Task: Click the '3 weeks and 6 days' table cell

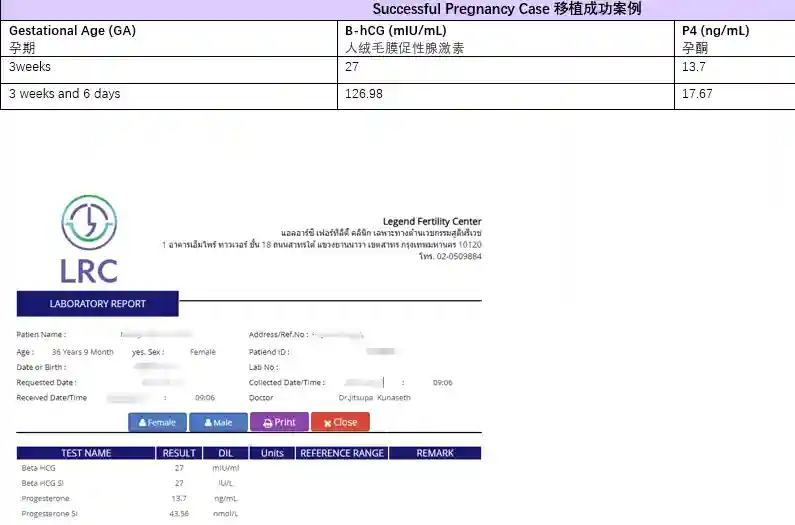Action: 64,94
